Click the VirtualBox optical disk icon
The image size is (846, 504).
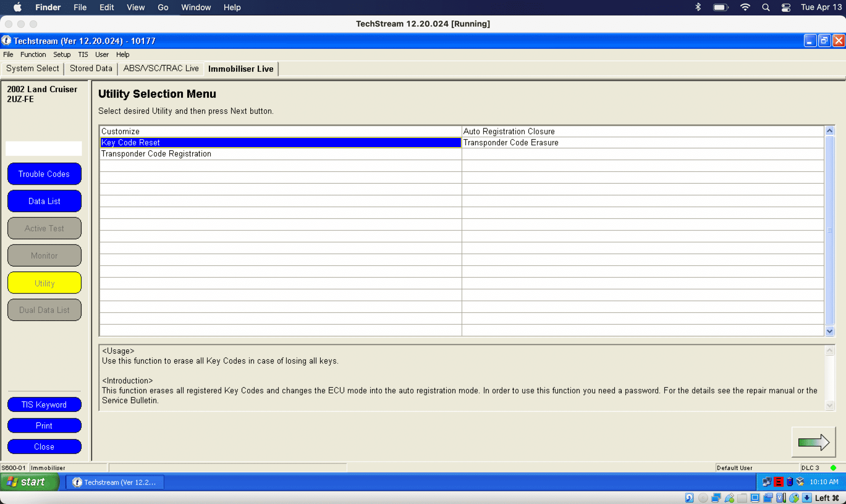(703, 498)
